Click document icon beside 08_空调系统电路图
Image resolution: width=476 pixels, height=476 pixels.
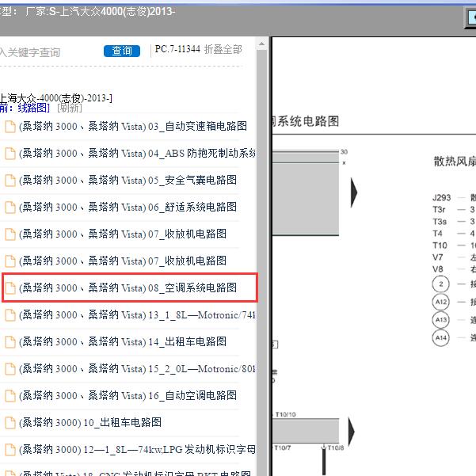(10, 288)
